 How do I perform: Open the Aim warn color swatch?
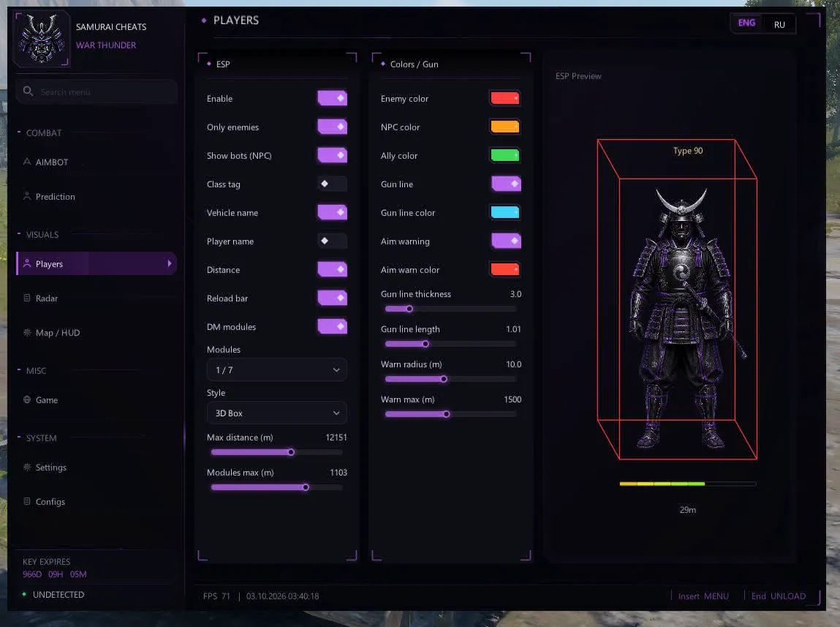(x=505, y=269)
